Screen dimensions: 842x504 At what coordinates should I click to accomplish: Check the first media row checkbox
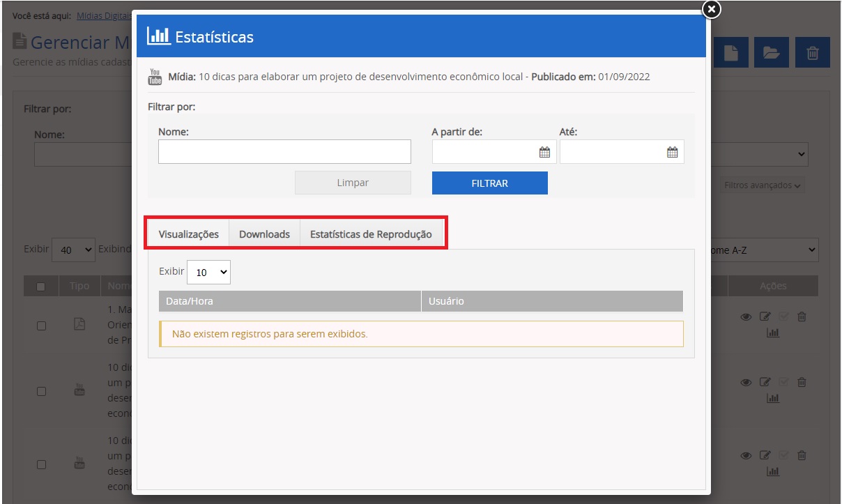pos(41,326)
